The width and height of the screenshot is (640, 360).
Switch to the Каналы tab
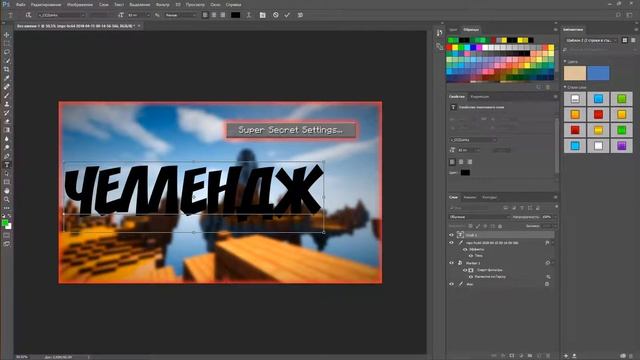pos(470,198)
